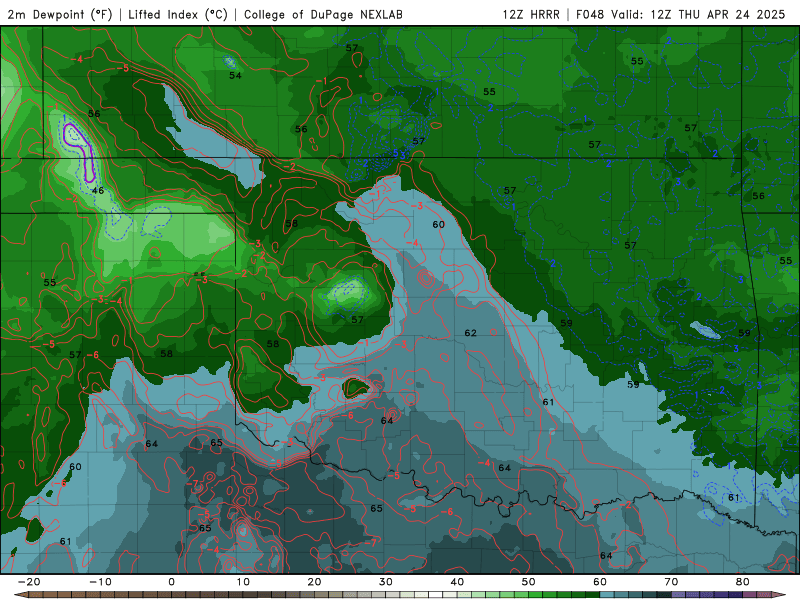Click the '10' color scale label
The image size is (800, 600).
point(243,582)
